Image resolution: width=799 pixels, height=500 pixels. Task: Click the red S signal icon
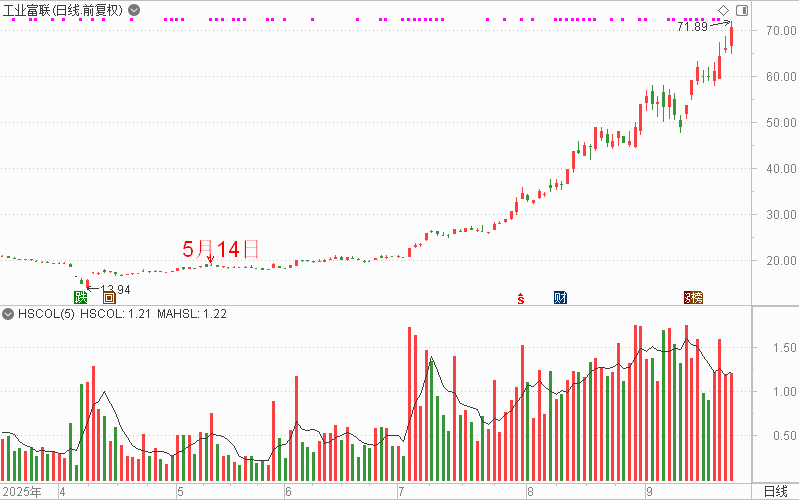520,297
